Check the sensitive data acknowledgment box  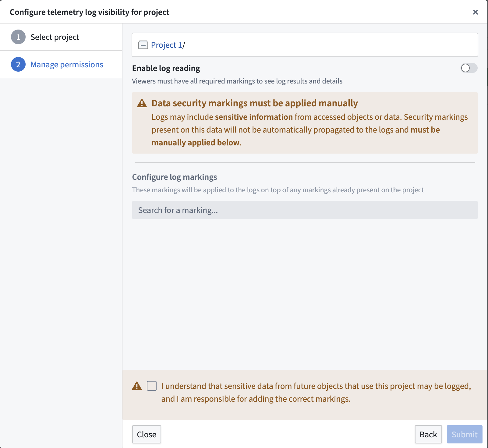[151, 386]
